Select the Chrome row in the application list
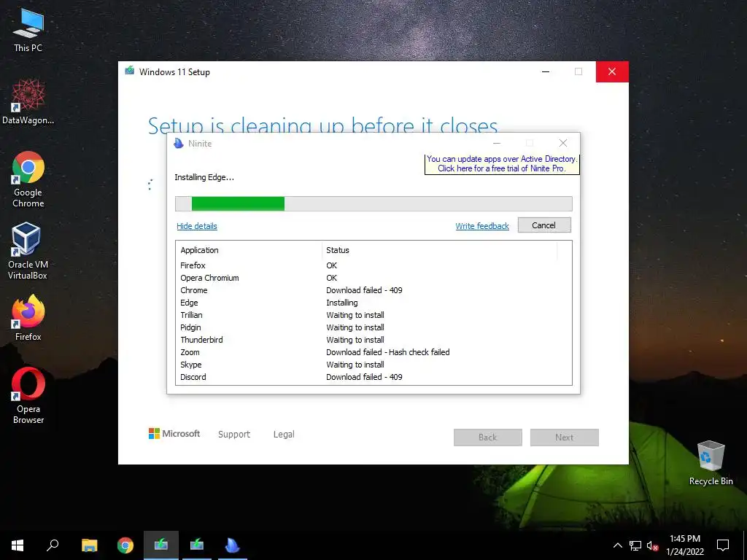 pyautogui.click(x=373, y=290)
